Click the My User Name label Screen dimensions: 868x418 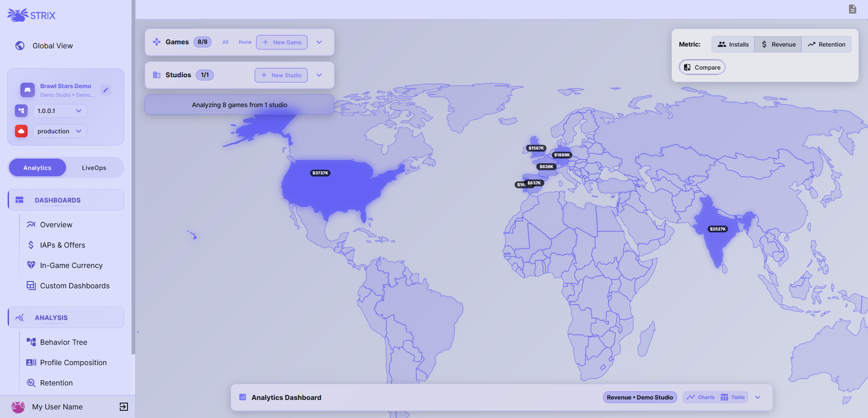57,407
